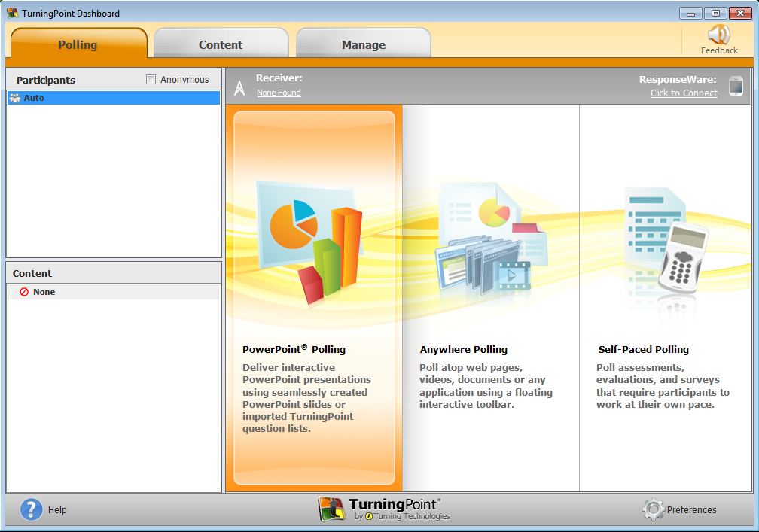Screen dimensions: 759x532
Task: Click the Preferences text label
Action: tap(692, 509)
